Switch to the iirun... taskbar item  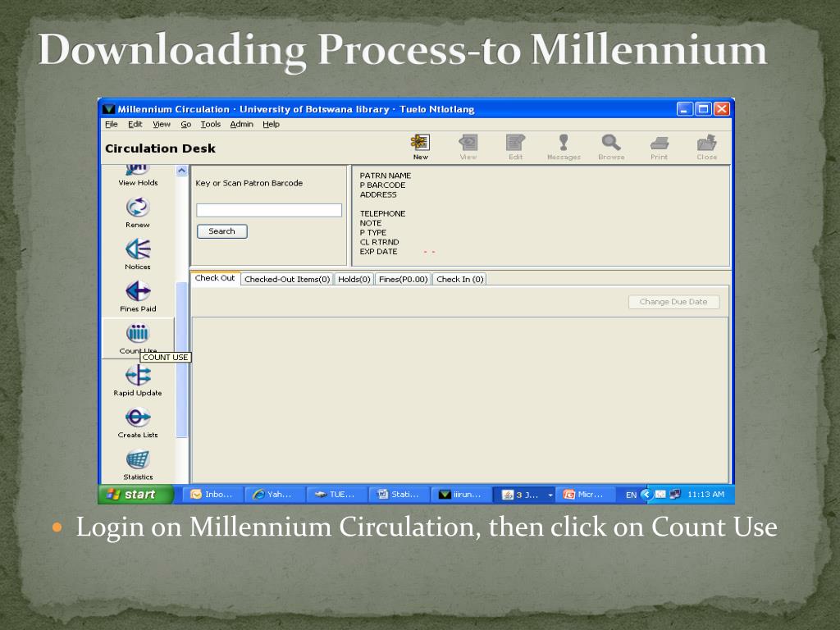461,495
